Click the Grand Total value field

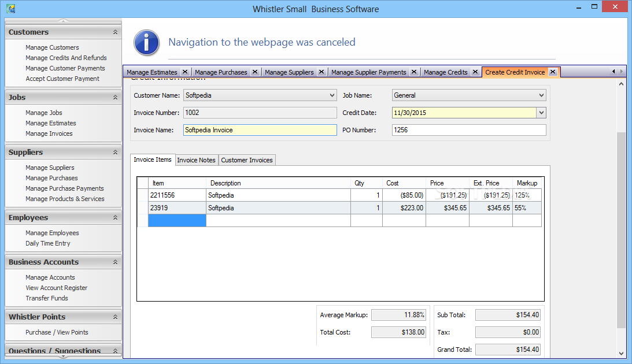pos(508,350)
